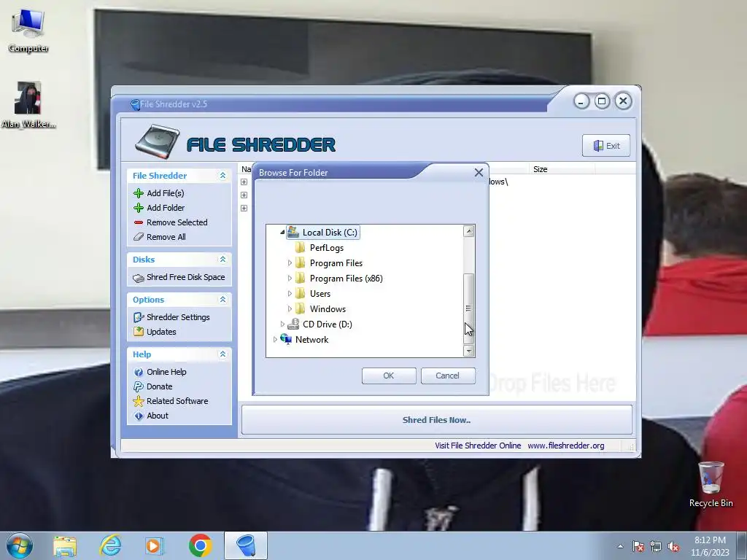Open Windows Explorer from taskbar
Viewport: 747px width, 560px height.
[65, 545]
